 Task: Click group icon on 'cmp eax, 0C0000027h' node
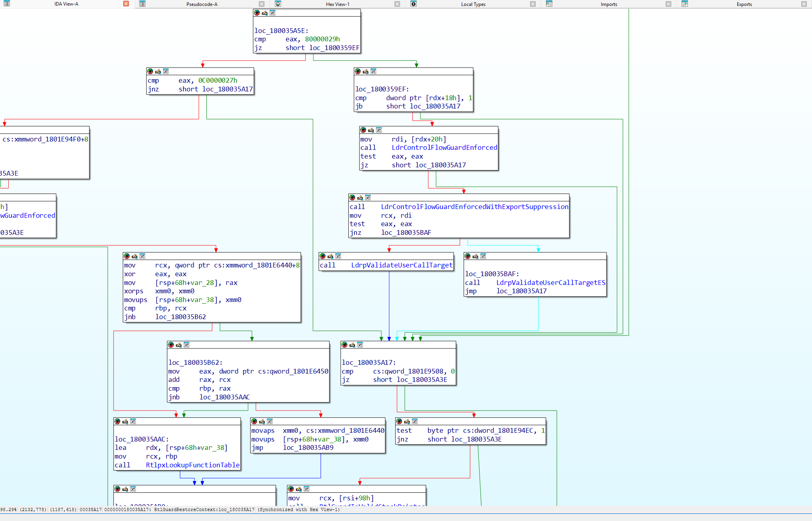[x=166, y=72]
